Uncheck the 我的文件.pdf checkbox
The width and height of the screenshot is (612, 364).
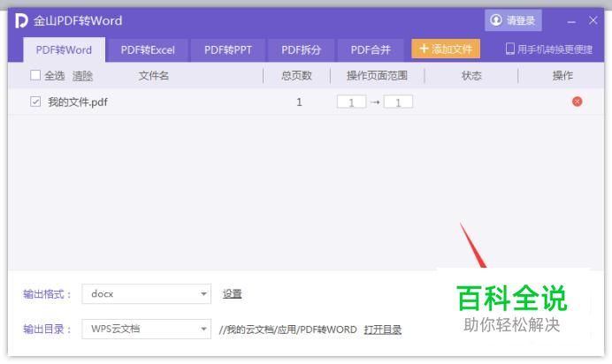(x=35, y=102)
